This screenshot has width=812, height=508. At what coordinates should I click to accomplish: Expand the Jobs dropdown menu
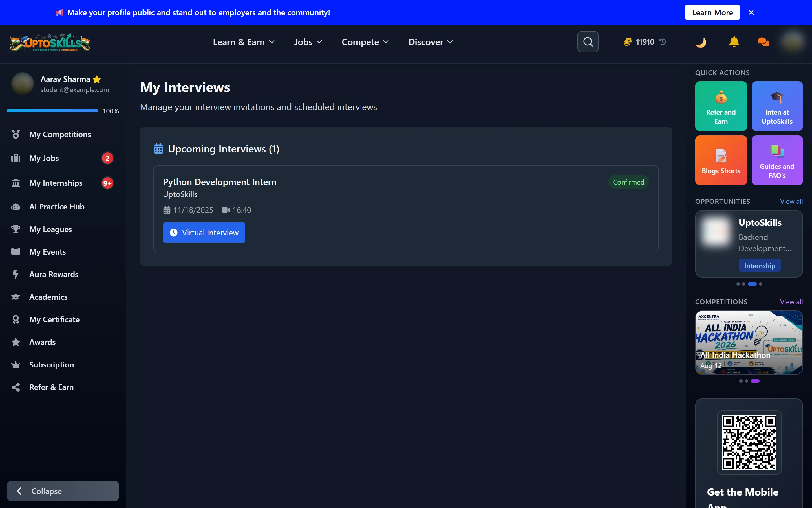pos(308,42)
